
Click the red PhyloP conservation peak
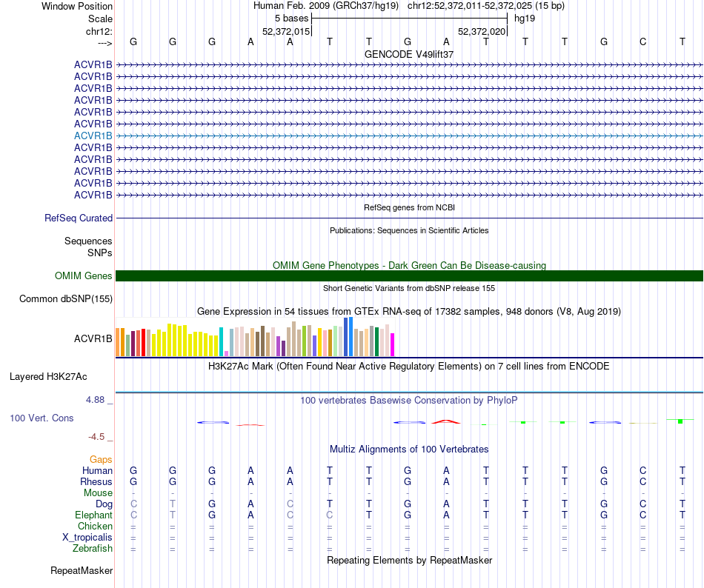[x=446, y=421]
